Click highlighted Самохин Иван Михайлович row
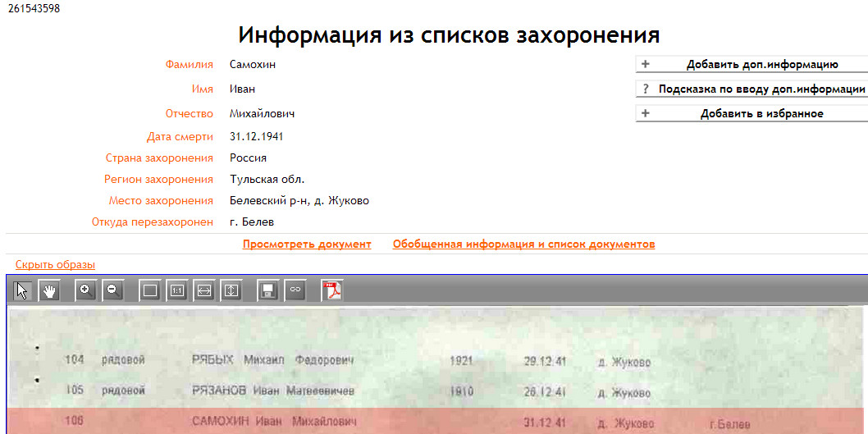The height and width of the screenshot is (434, 868). (x=274, y=423)
